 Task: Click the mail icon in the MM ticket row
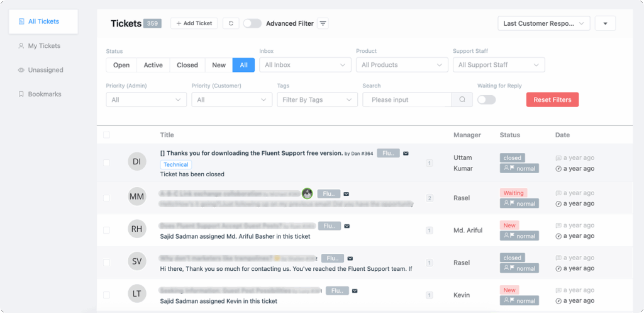click(x=347, y=194)
